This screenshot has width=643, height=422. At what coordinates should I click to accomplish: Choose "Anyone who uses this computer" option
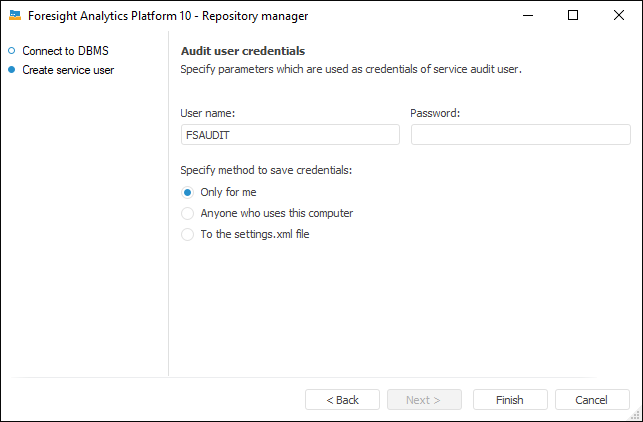click(x=187, y=213)
